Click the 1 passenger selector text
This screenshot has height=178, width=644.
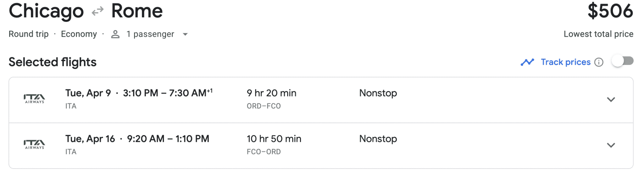tap(150, 34)
